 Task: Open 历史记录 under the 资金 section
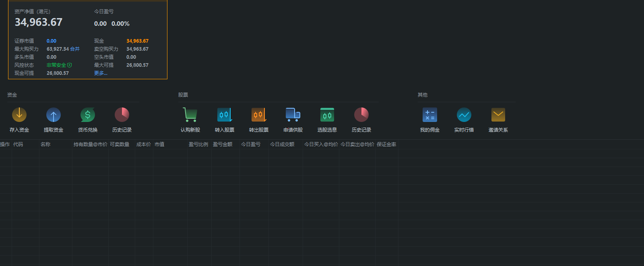click(x=122, y=115)
